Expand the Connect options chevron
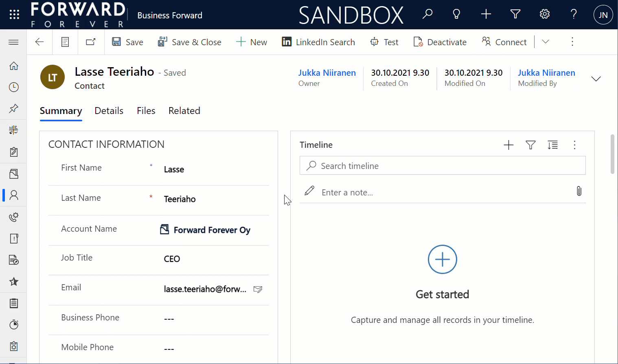 click(546, 42)
